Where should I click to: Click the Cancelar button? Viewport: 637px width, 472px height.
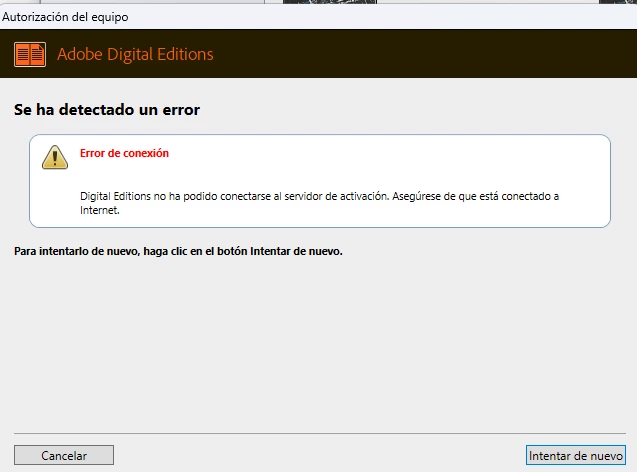tap(64, 455)
